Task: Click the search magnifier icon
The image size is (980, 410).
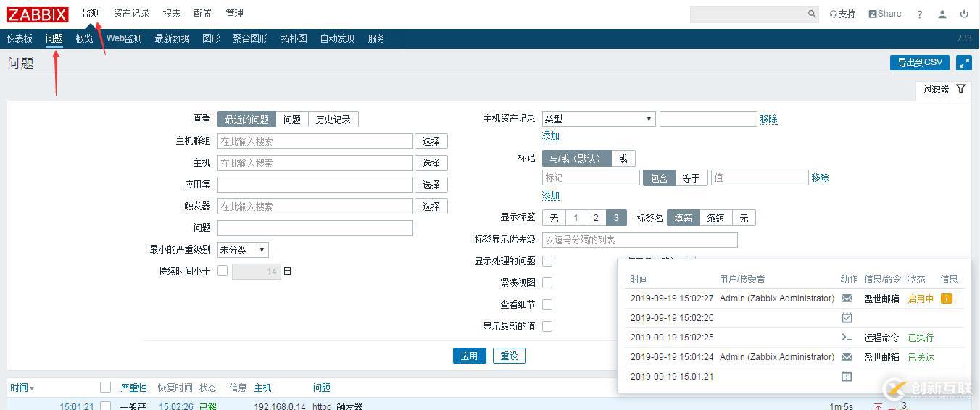Action: pos(812,14)
